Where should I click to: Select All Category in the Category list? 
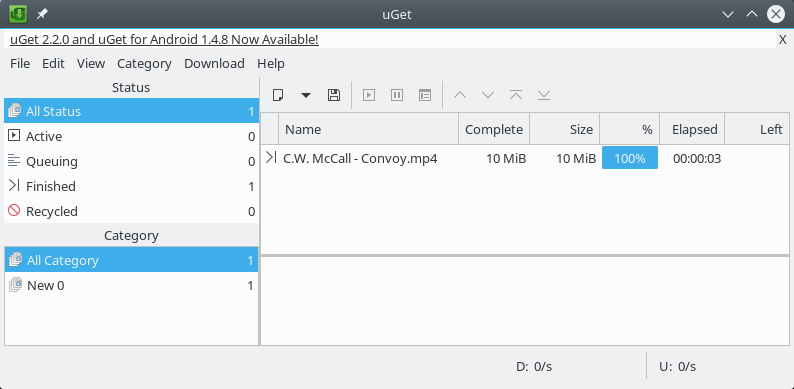131,260
